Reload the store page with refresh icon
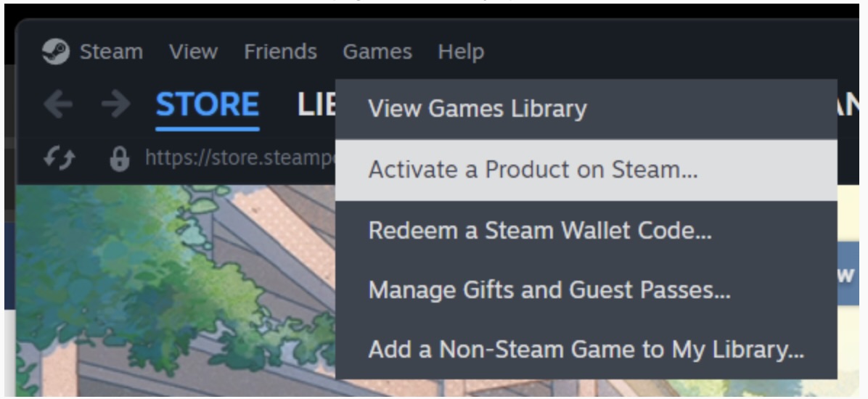Image resolution: width=868 pixels, height=399 pixels. (60, 159)
